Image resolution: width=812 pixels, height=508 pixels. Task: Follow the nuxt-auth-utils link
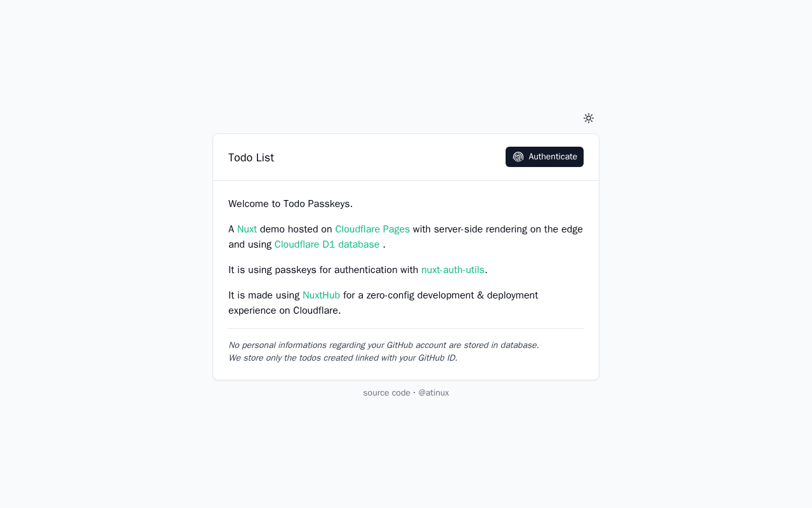tap(452, 270)
